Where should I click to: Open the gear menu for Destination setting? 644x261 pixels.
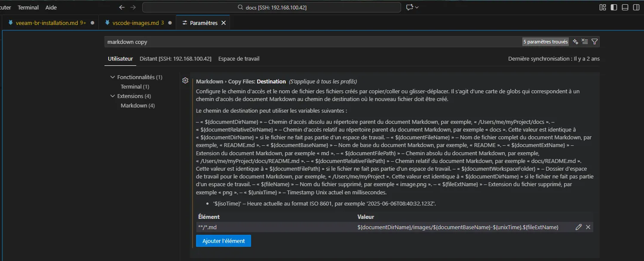tap(185, 80)
